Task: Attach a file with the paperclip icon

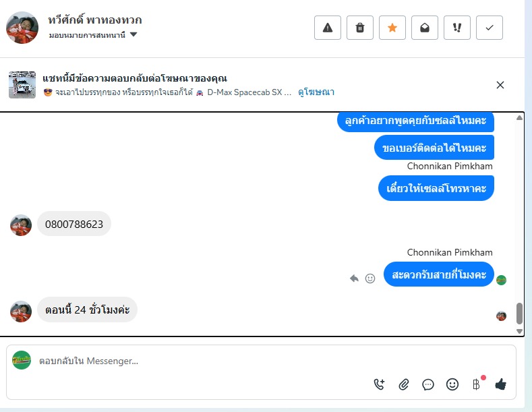Action: 404,384
